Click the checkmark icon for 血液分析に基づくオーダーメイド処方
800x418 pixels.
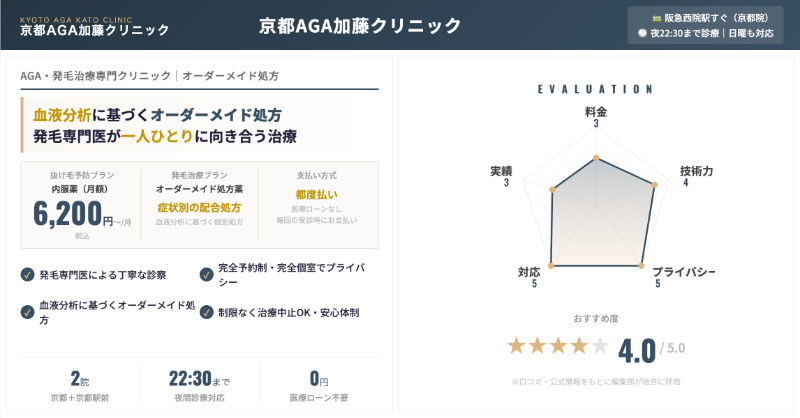[x=27, y=311]
